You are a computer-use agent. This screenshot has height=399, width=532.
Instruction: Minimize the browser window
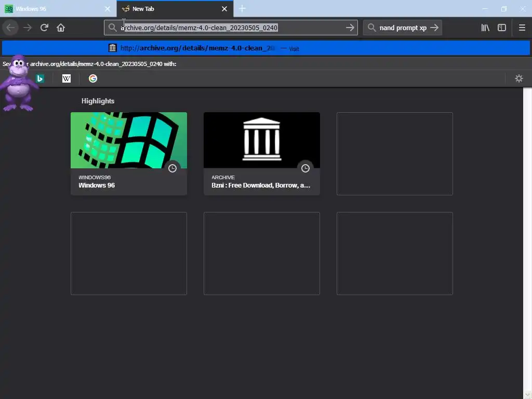click(485, 9)
